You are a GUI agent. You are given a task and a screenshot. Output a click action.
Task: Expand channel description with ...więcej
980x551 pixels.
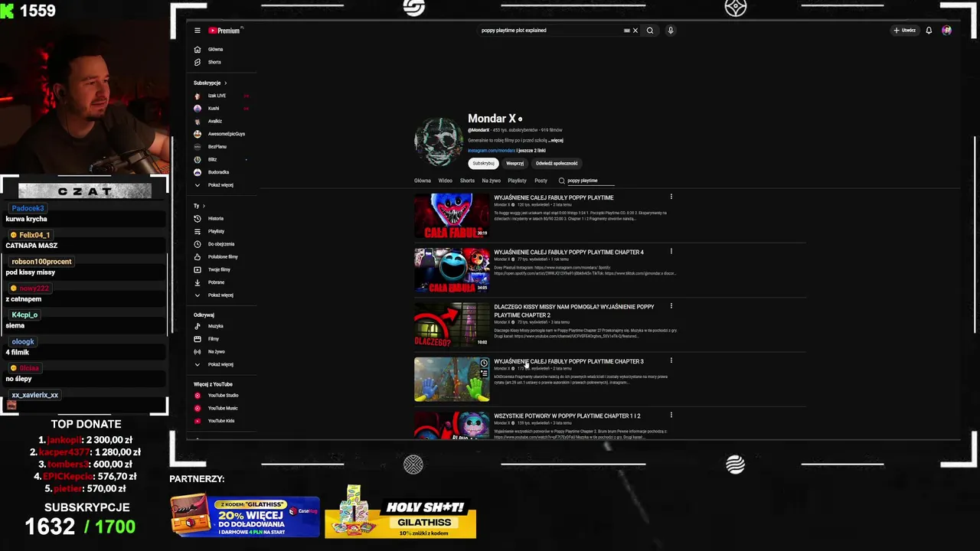[x=556, y=141]
